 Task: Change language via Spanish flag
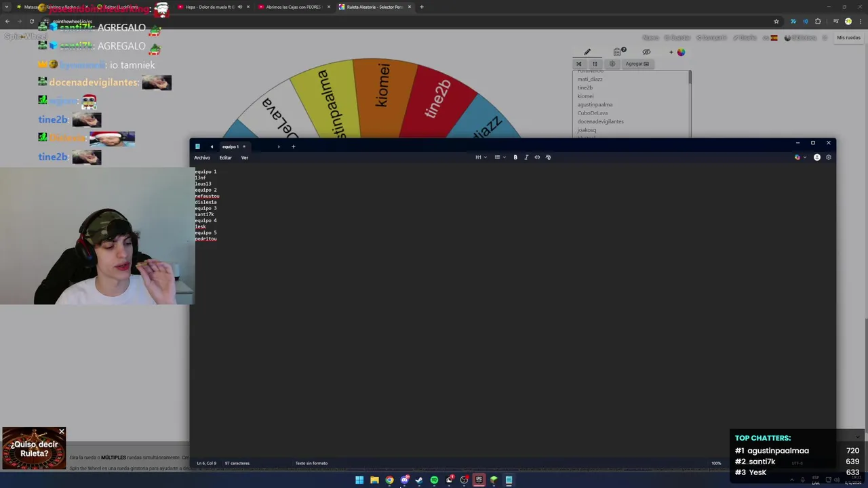point(774,38)
